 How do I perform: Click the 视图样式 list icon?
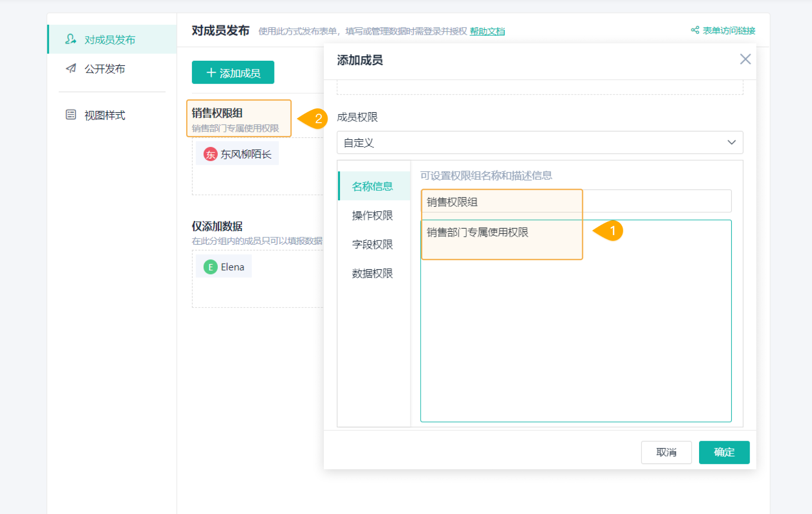click(71, 115)
